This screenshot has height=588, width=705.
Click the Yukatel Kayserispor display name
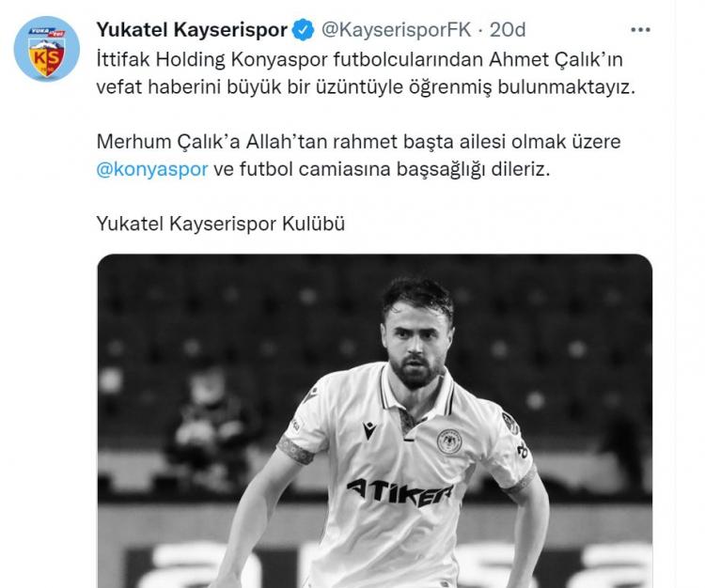(x=192, y=30)
